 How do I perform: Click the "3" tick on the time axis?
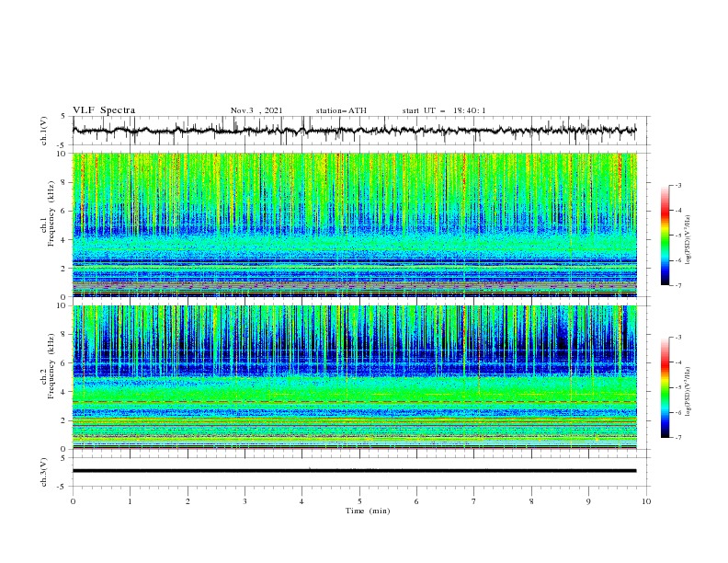(245, 501)
